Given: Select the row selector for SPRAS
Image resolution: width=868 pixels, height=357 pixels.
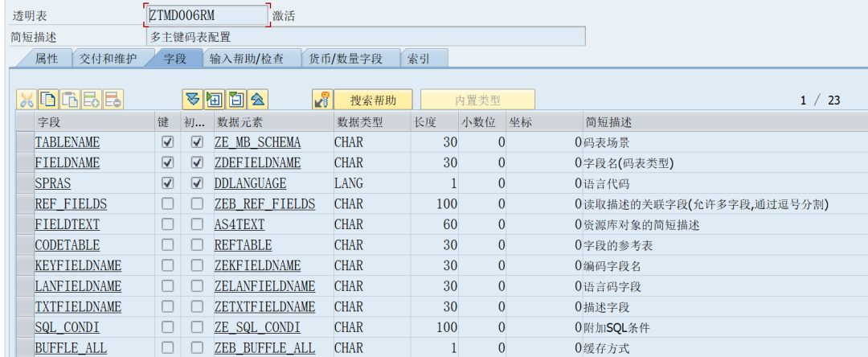Looking at the screenshot, I should (25, 183).
